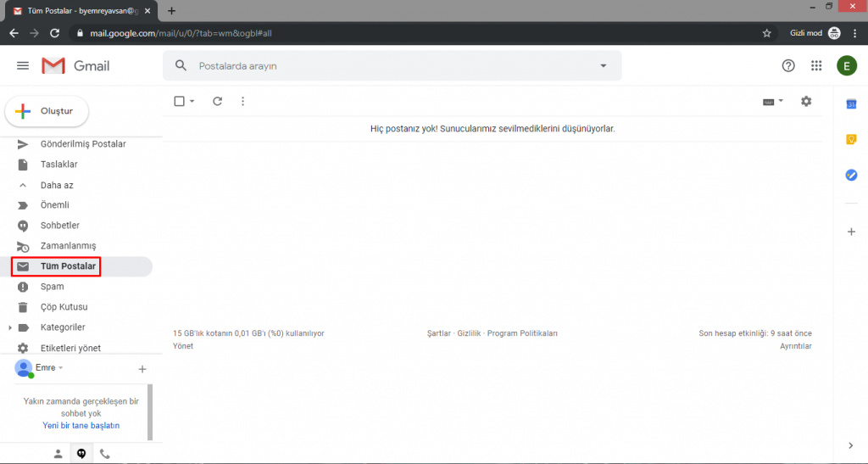Viewport: 868px width, 464px height.
Task: Click the Refresh mail icon
Action: tap(217, 101)
